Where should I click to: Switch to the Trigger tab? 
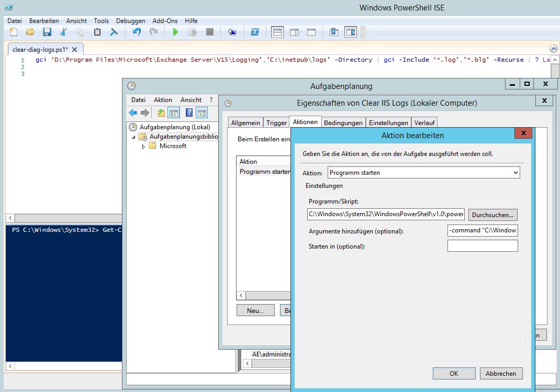tap(276, 123)
